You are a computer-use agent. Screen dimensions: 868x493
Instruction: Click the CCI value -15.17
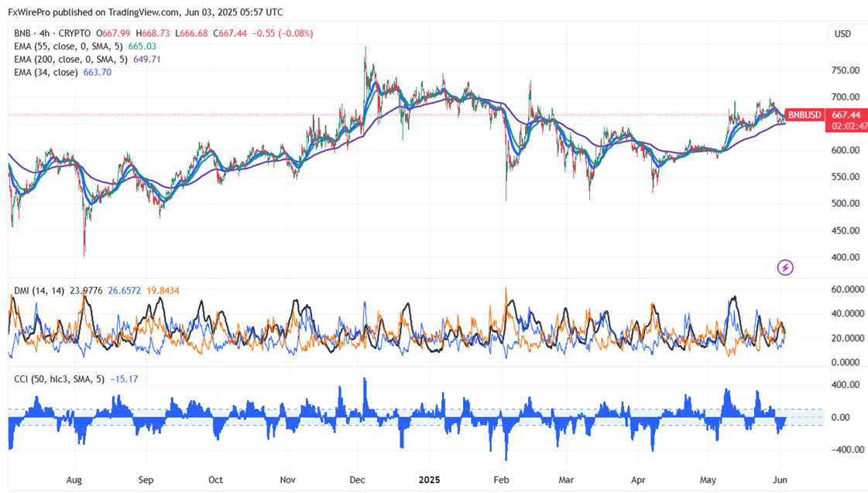click(124, 379)
